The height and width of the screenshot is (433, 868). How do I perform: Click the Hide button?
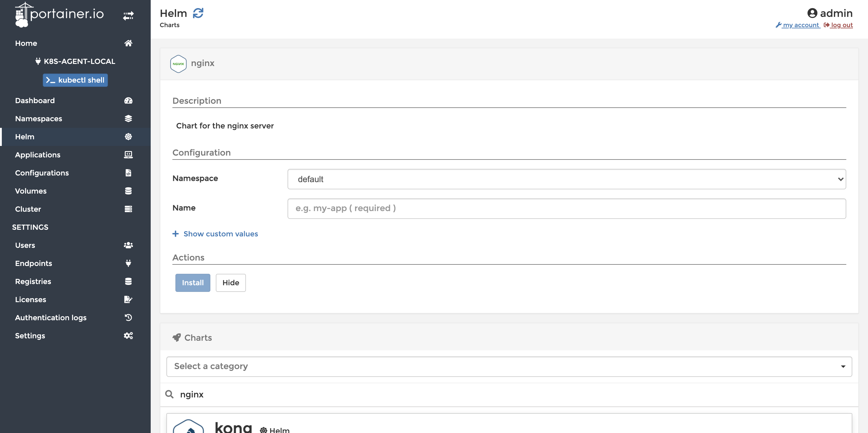pos(231,283)
